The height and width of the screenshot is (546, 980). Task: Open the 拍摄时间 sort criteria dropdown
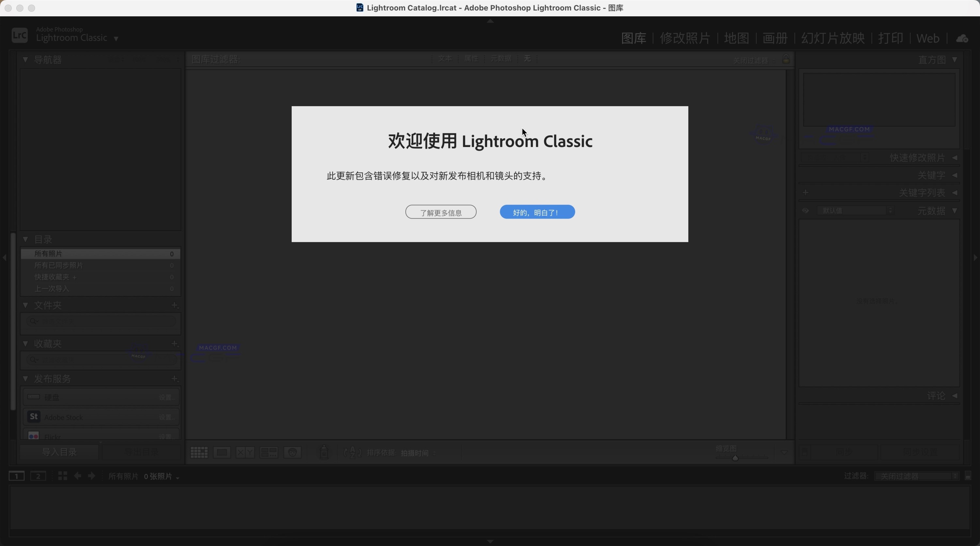(x=416, y=453)
